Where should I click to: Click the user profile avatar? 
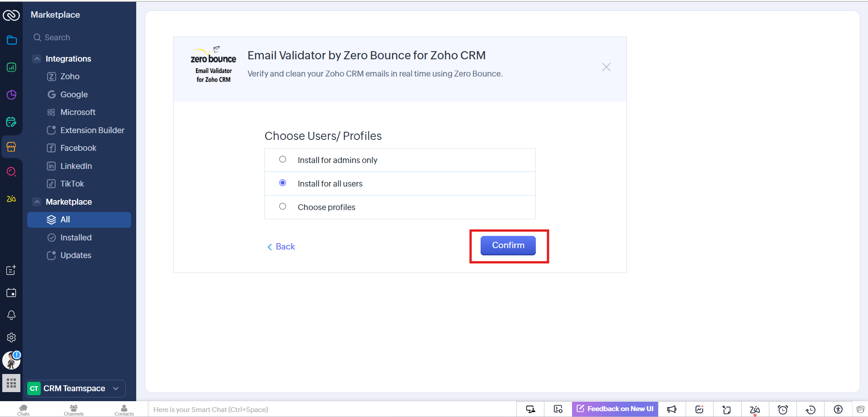point(11,360)
